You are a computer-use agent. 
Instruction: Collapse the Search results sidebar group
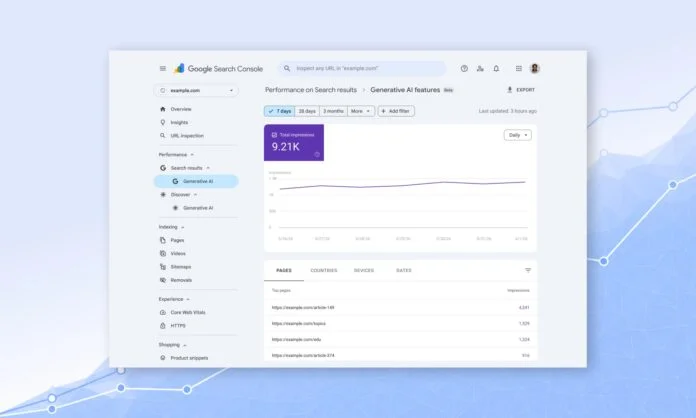point(208,168)
